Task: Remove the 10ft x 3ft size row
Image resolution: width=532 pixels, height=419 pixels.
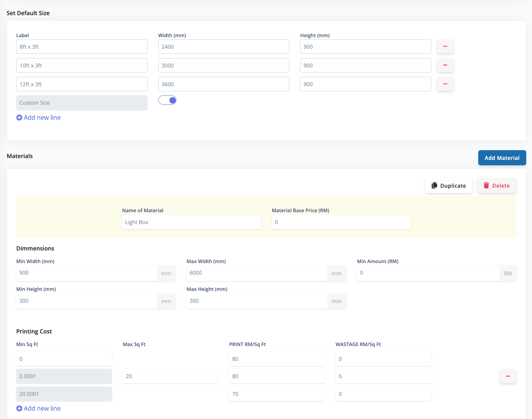Action: (445, 65)
